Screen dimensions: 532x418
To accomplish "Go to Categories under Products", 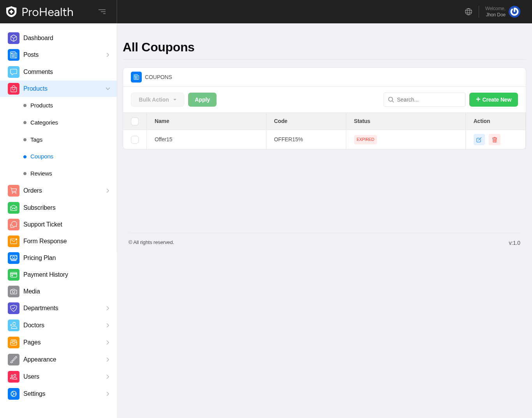I will click(44, 123).
